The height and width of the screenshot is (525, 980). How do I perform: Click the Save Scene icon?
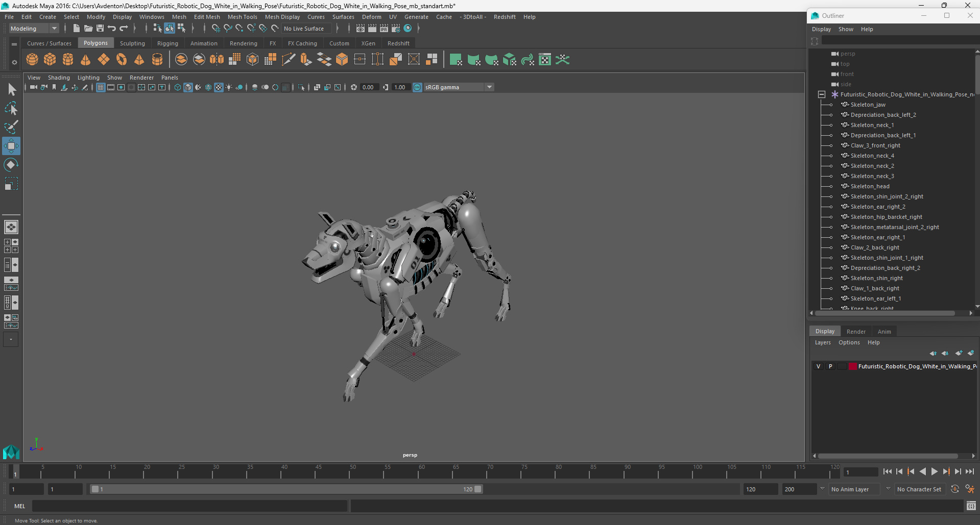(x=100, y=29)
